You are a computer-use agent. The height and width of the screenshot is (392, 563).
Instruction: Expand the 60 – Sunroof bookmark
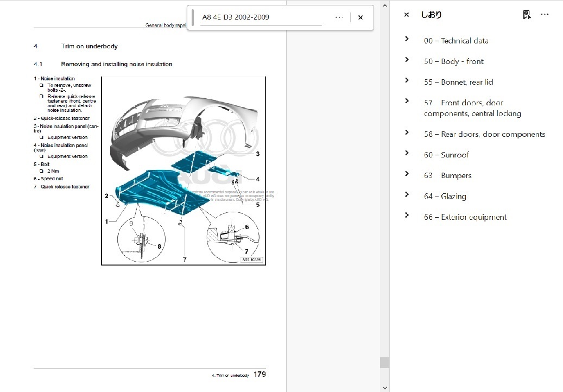pos(407,153)
